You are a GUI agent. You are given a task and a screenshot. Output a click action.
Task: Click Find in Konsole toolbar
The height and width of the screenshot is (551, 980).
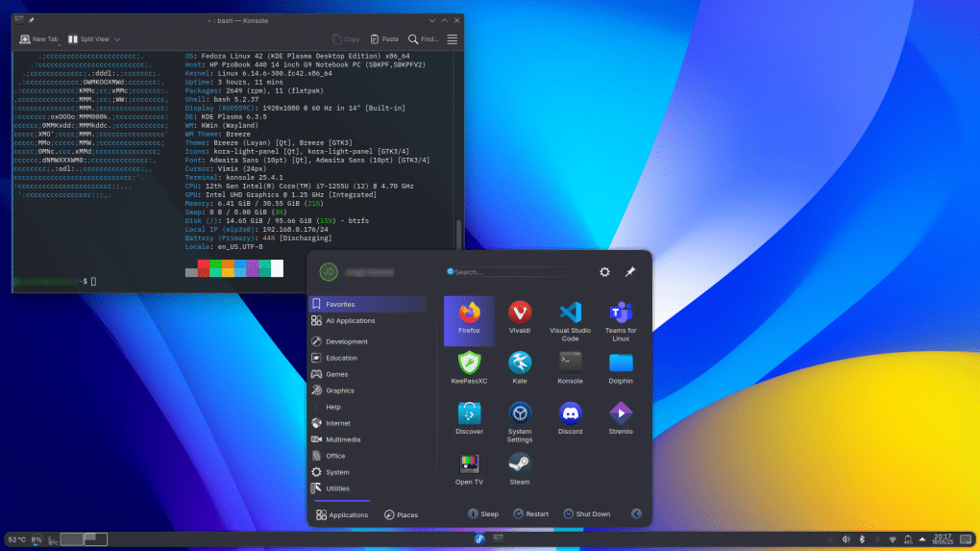click(423, 39)
